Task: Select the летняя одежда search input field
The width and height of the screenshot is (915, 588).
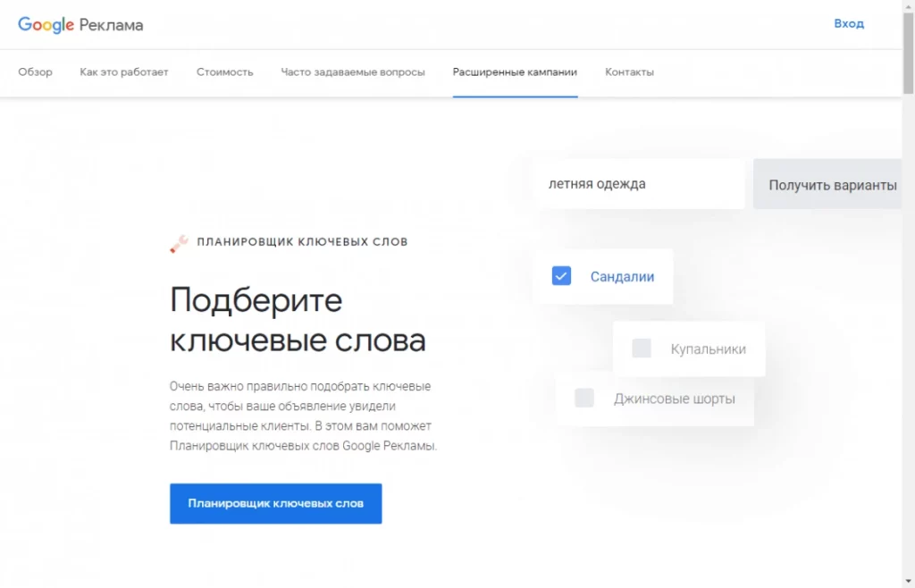Action: point(639,183)
